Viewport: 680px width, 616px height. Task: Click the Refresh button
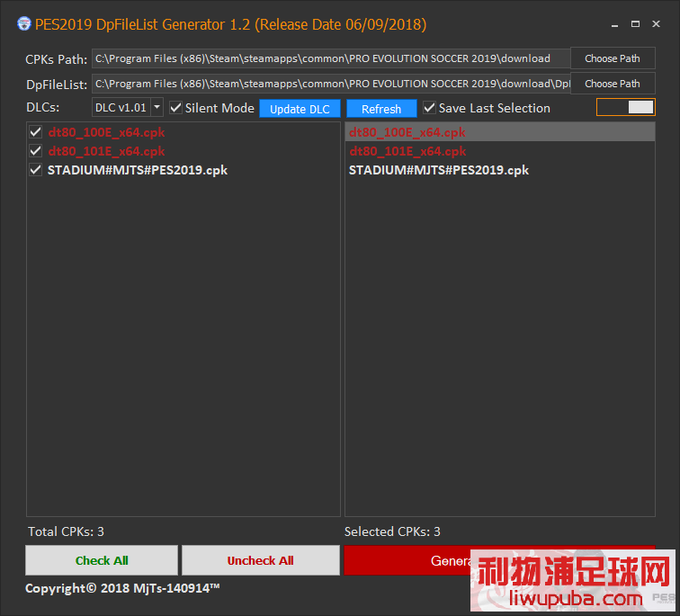click(381, 109)
